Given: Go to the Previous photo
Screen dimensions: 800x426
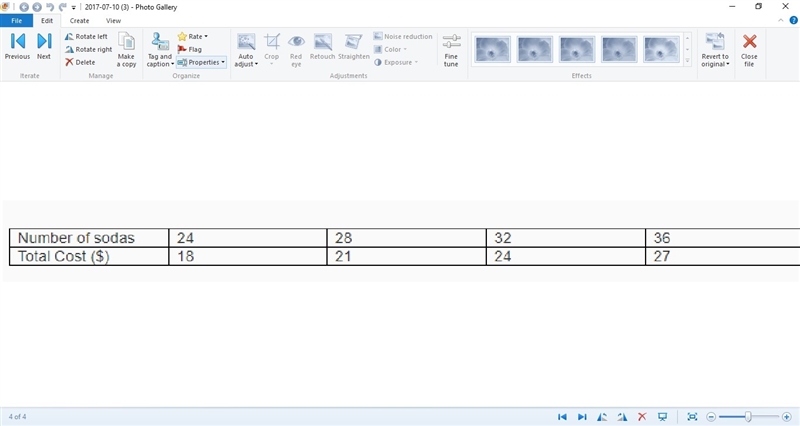Looking at the screenshot, I should tap(17, 47).
